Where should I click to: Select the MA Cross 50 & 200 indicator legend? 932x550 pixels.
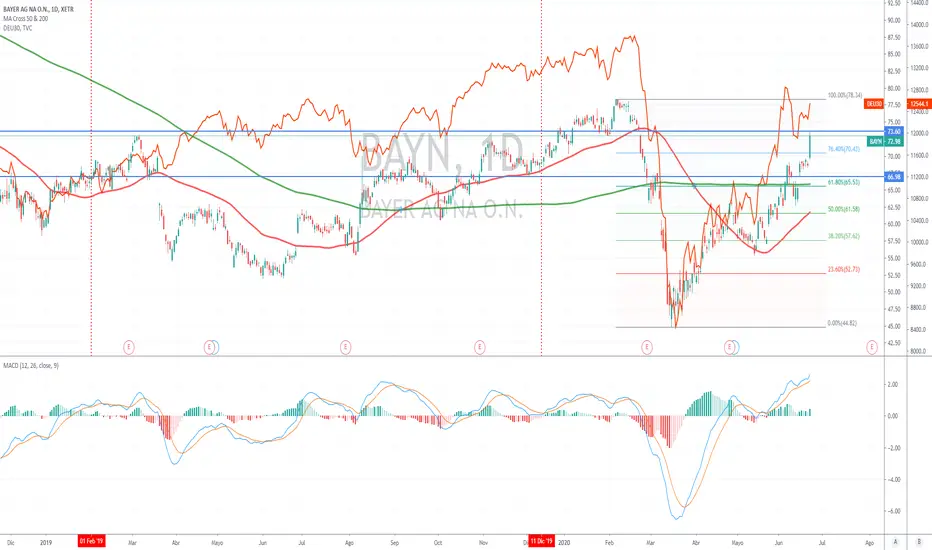tap(26, 18)
